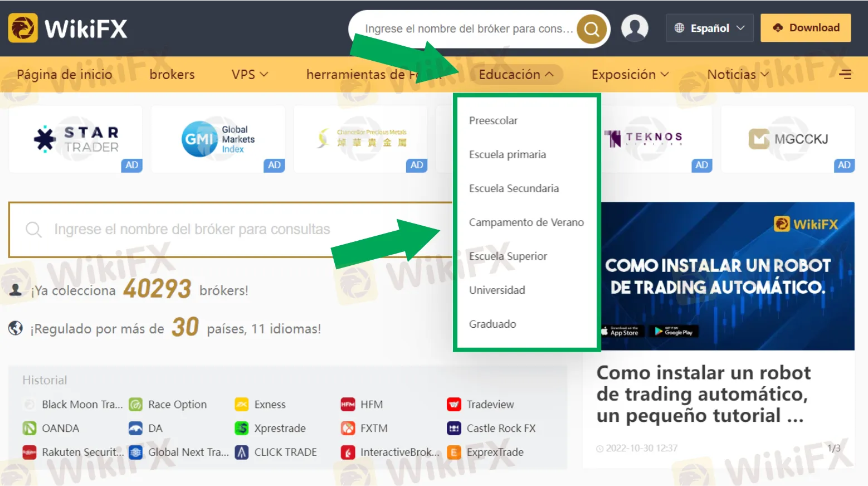
Task: Click the FXTM broker icon
Action: pyautogui.click(x=348, y=428)
